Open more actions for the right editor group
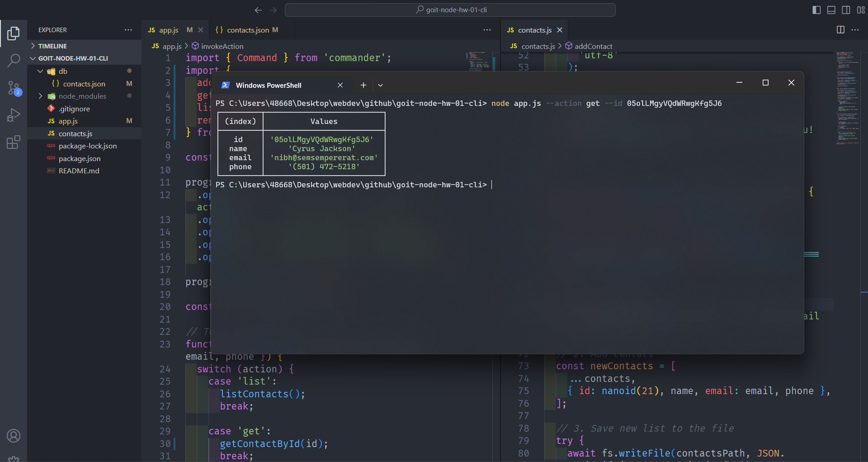Viewport: 868px width, 462px height. [x=855, y=30]
